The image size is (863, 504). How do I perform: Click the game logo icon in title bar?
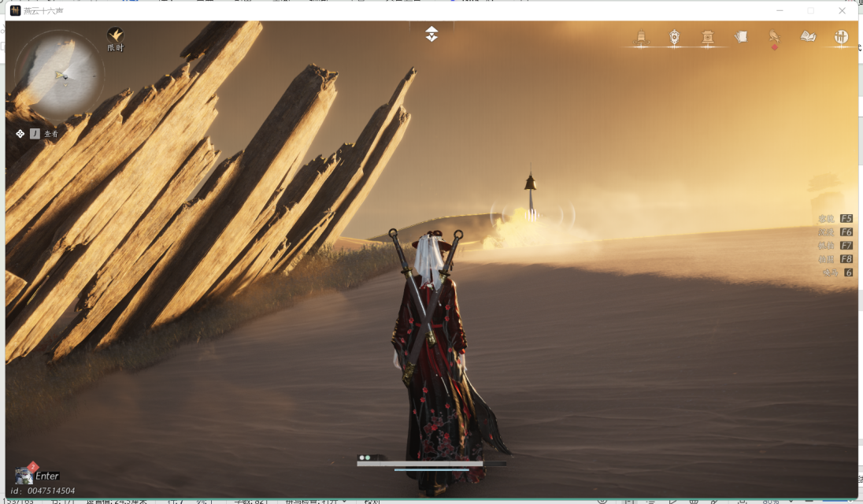click(15, 10)
